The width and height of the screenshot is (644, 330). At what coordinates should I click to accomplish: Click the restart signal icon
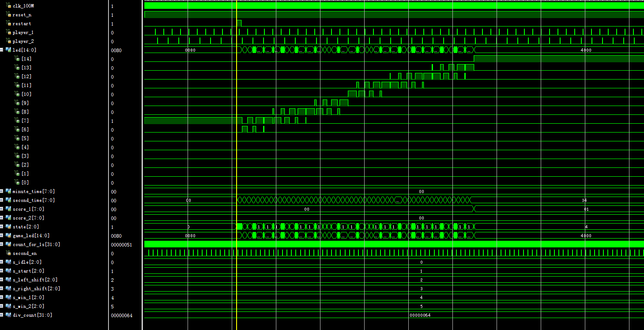click(x=9, y=23)
